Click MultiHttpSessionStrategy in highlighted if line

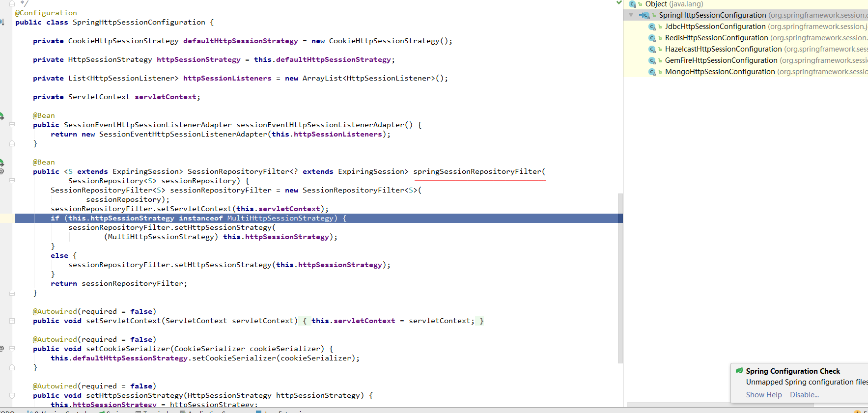click(280, 218)
